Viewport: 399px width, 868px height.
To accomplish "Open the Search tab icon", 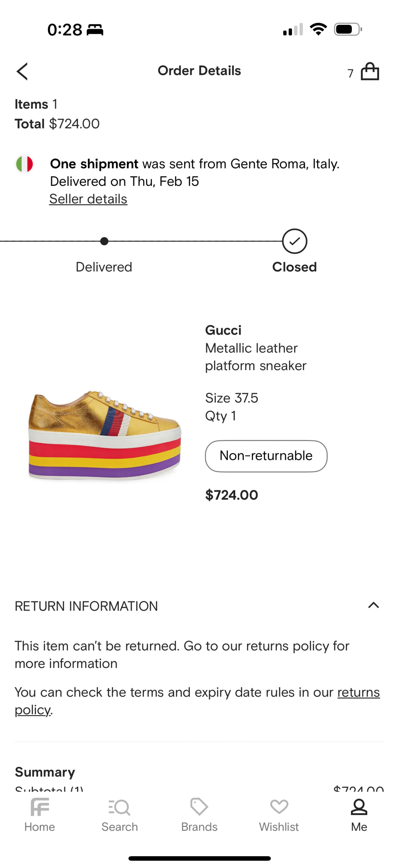I will pyautogui.click(x=120, y=807).
